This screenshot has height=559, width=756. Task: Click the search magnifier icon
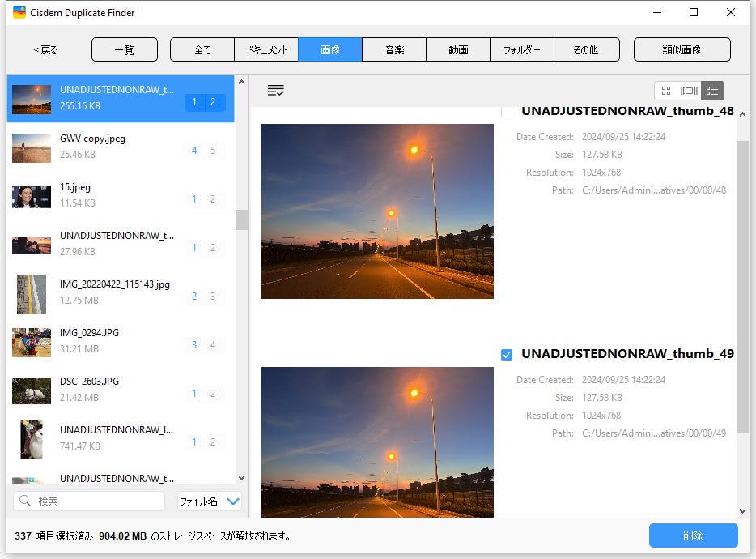[x=26, y=501]
